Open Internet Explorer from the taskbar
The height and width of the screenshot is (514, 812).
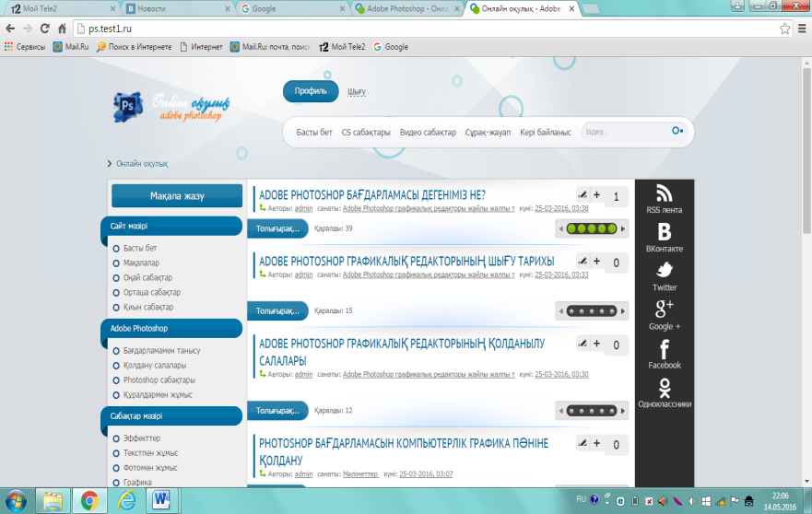(126, 501)
